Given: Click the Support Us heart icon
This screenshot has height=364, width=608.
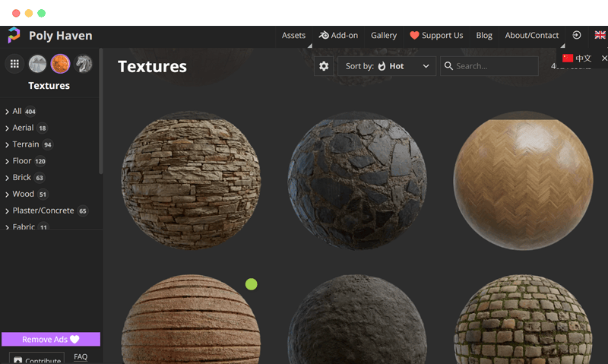Looking at the screenshot, I should click(x=414, y=35).
